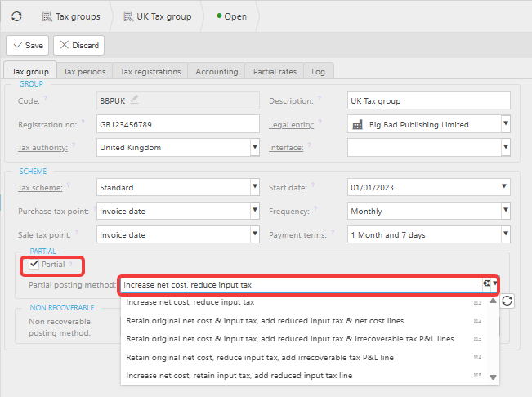Open the Tax registrations tab
This screenshot has width=532, height=397.
[x=150, y=71]
